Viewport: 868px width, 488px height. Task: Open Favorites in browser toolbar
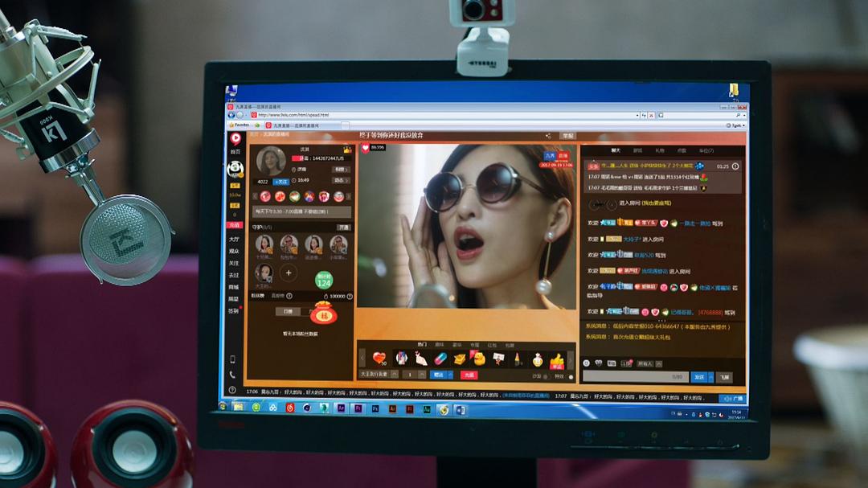240,125
